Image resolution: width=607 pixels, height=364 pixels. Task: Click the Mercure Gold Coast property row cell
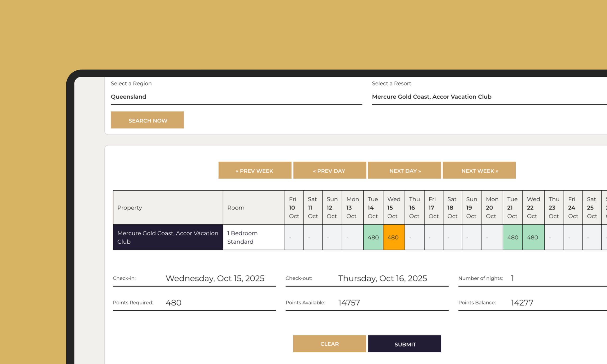click(168, 237)
